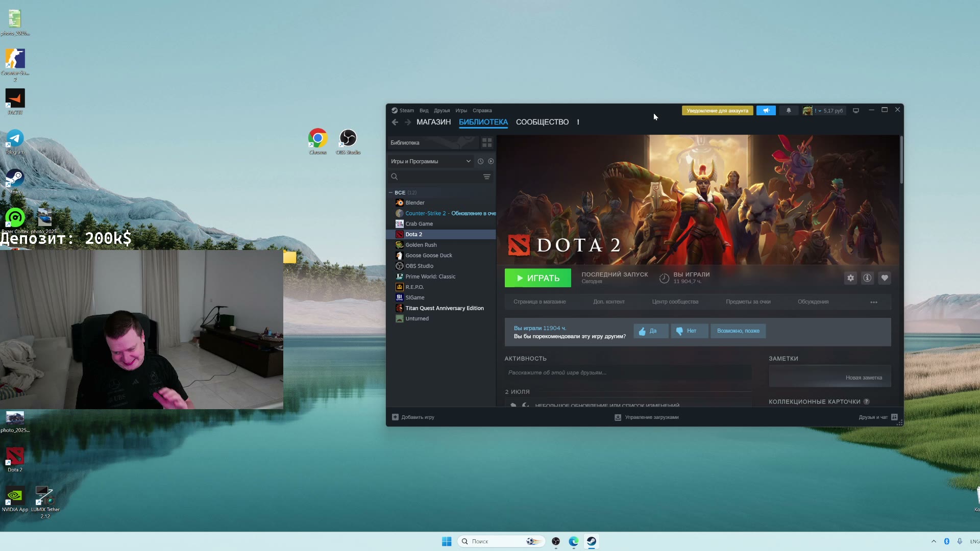The height and width of the screenshot is (551, 980).
Task: Select the FACEIT desktop icon
Action: point(15,102)
